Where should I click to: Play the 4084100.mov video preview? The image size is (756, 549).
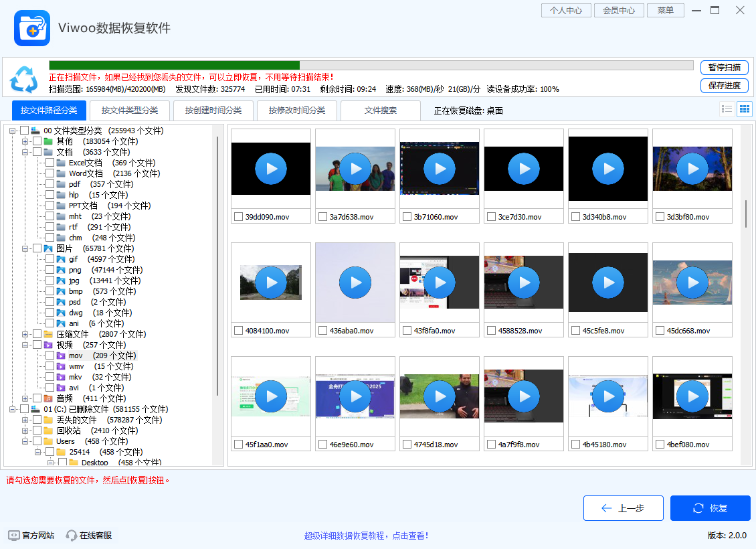(x=270, y=282)
